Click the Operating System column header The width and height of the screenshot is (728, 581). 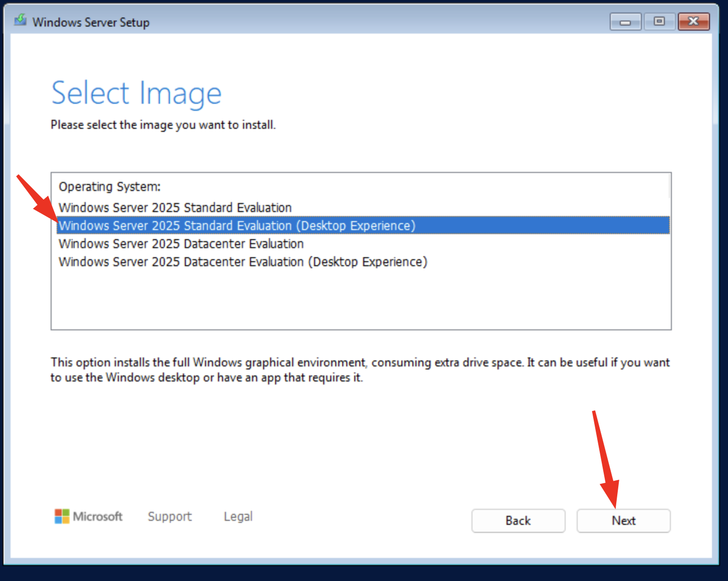[110, 186]
